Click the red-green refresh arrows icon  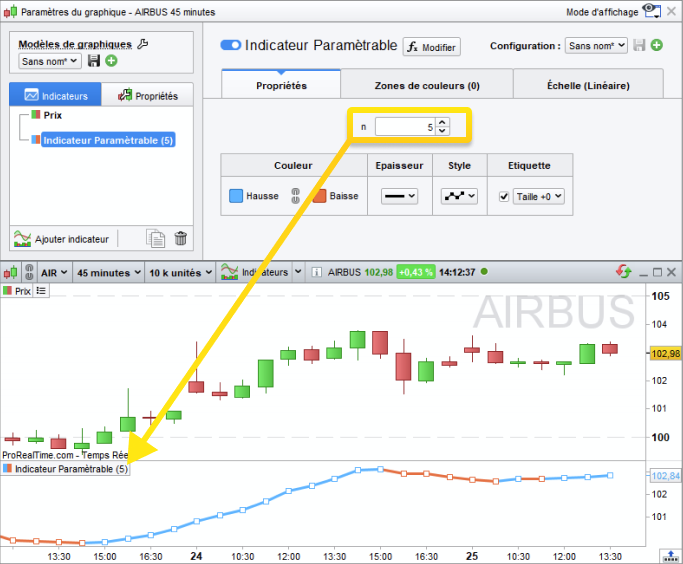click(624, 272)
